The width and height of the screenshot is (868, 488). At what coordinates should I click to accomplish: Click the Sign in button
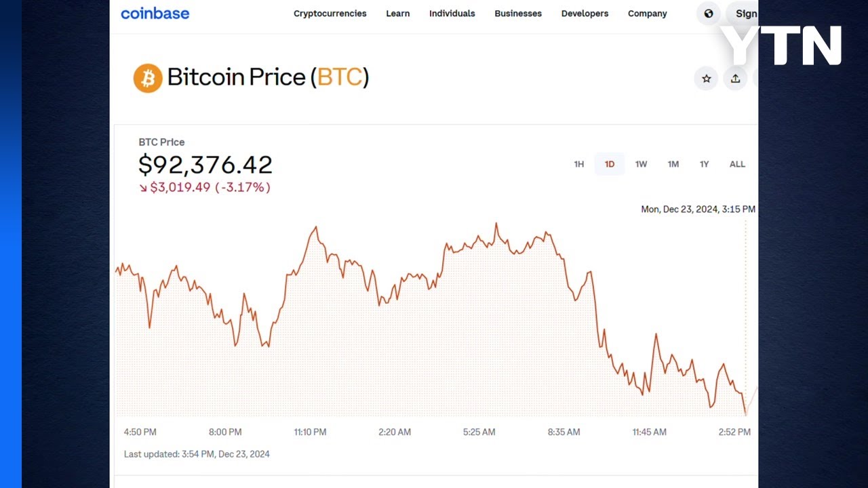tap(745, 14)
